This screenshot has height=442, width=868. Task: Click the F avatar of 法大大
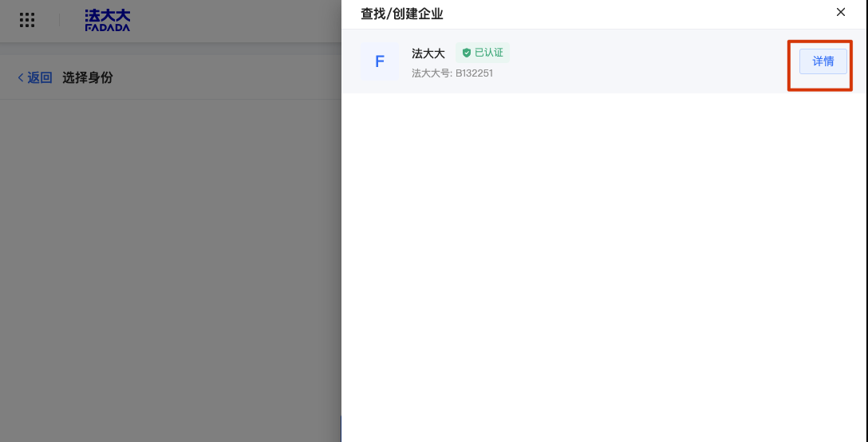tap(380, 61)
